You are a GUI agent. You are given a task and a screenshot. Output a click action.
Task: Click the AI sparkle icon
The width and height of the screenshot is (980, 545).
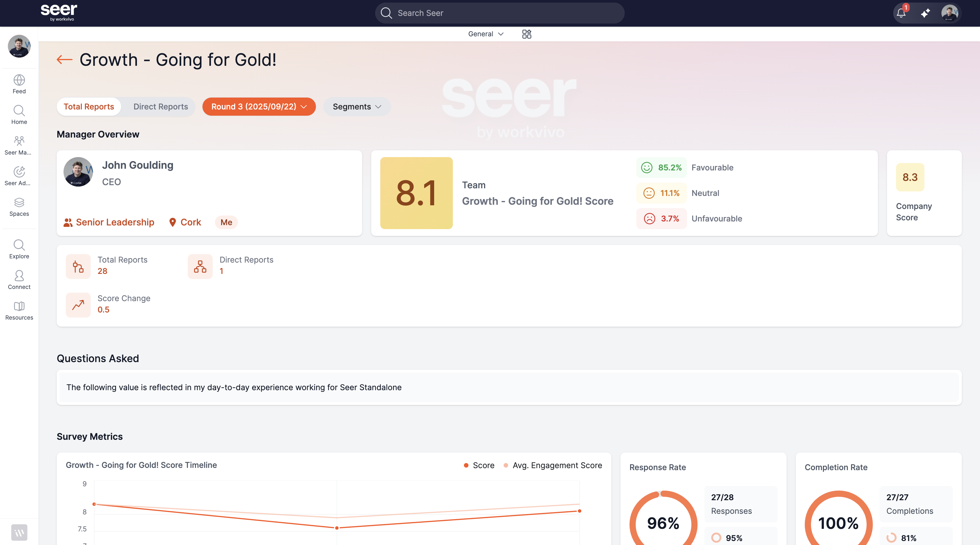click(x=925, y=13)
